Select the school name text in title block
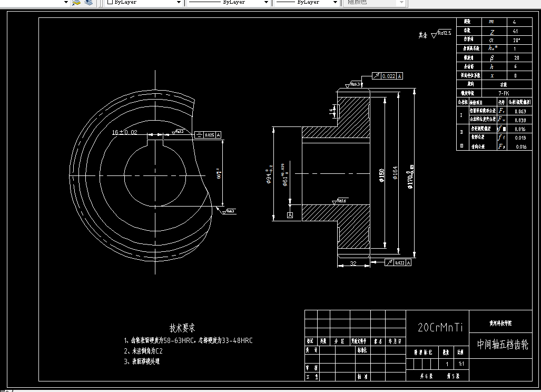This screenshot has height=392, width=541. [x=500, y=324]
